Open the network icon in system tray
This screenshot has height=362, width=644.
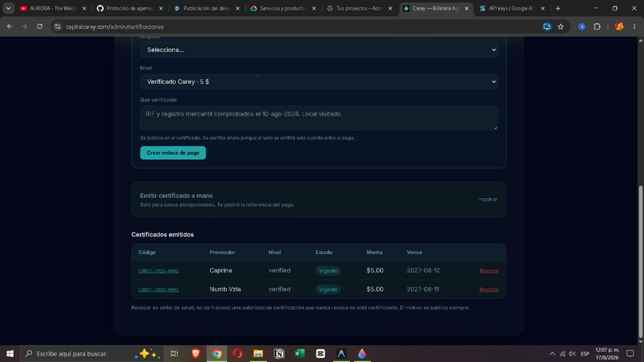coord(563,353)
